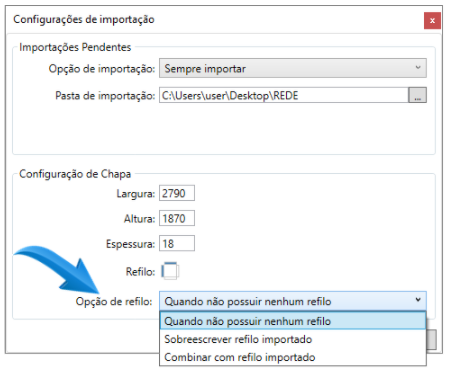Select Quando não possuir nenhum refilo in list
This screenshot has width=455, height=375.
[293, 321]
